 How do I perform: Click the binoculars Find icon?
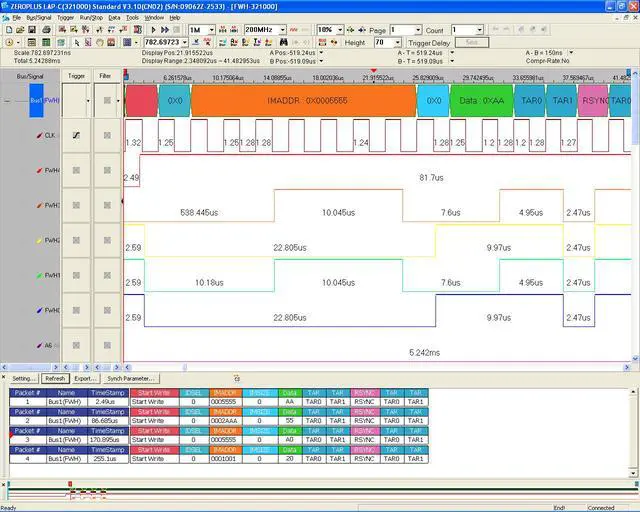284,42
